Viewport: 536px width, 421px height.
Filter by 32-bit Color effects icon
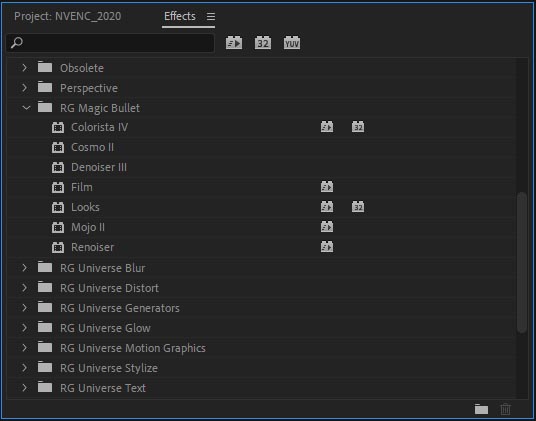(263, 43)
